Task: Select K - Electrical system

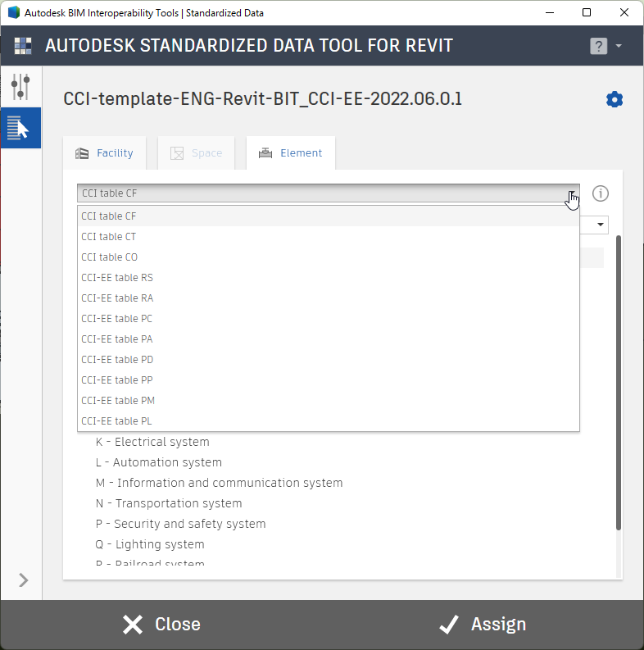Action: (x=152, y=442)
